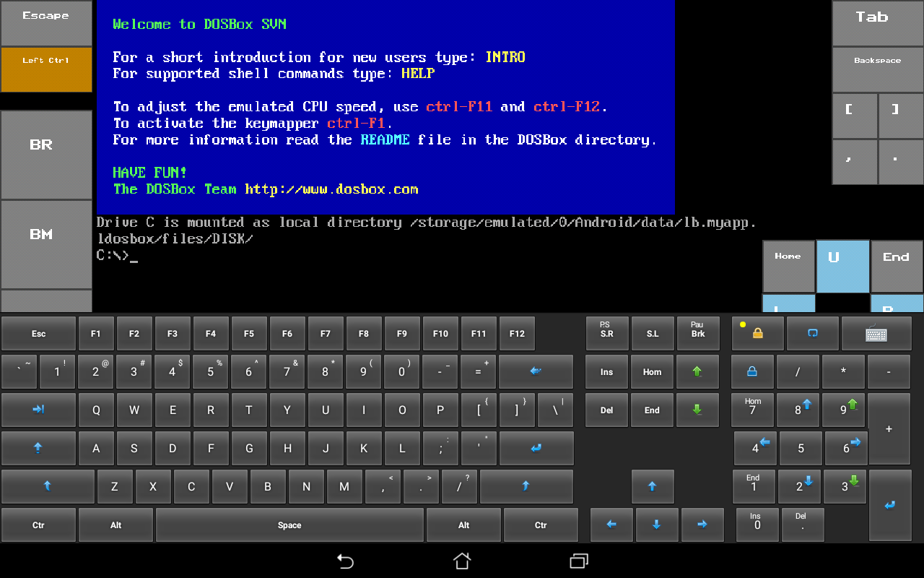Tap numpad 6 with the right arrow
924x578 pixels.
tap(846, 448)
